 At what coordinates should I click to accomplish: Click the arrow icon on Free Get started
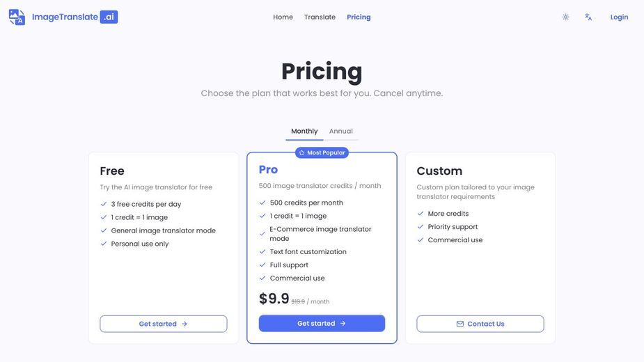coord(184,324)
